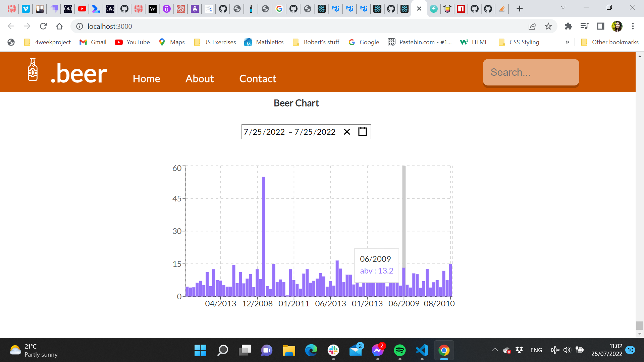Enable the chart date filter toggle
Screen dimensions: 644x362
tap(363, 131)
